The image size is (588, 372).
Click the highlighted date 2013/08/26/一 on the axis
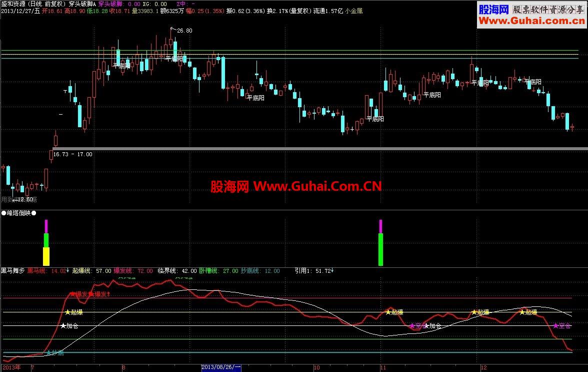[x=221, y=367]
